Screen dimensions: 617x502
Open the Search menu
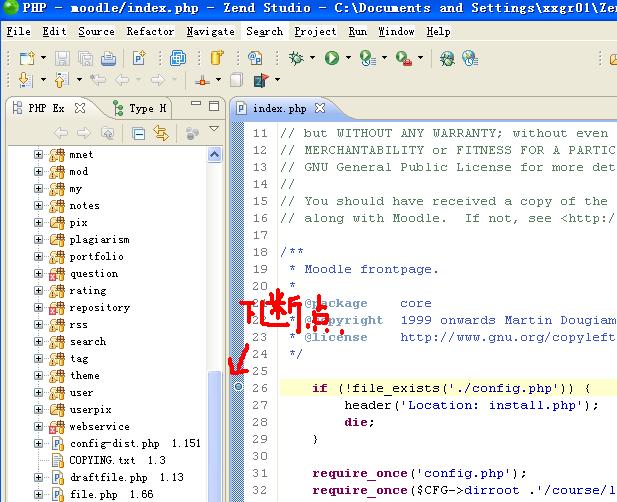[x=264, y=31]
